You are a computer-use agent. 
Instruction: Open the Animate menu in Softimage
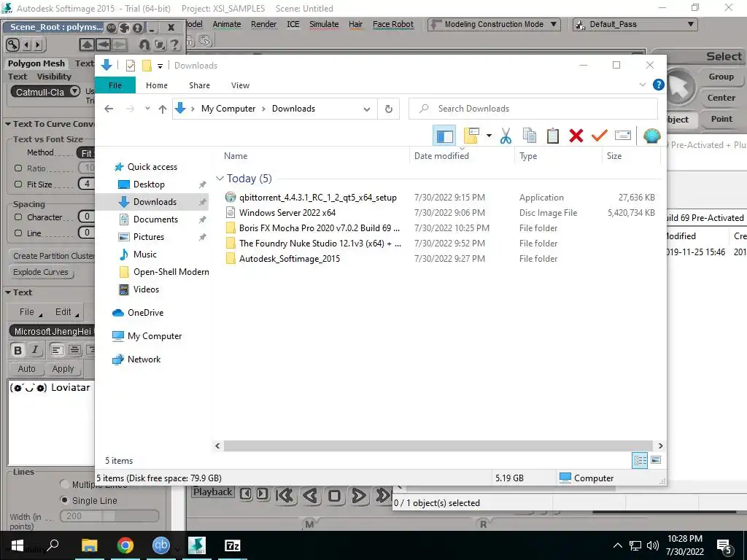pyautogui.click(x=227, y=24)
